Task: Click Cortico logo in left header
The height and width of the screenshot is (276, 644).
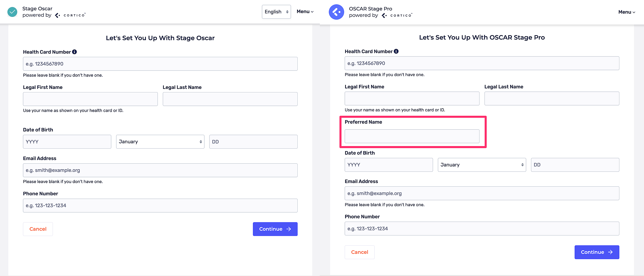Action: (71, 15)
